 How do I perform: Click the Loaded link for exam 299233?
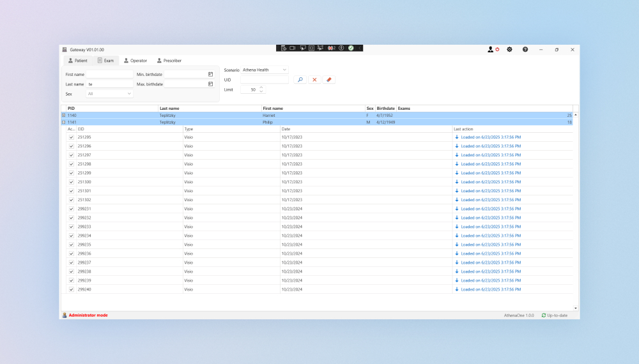click(x=491, y=227)
